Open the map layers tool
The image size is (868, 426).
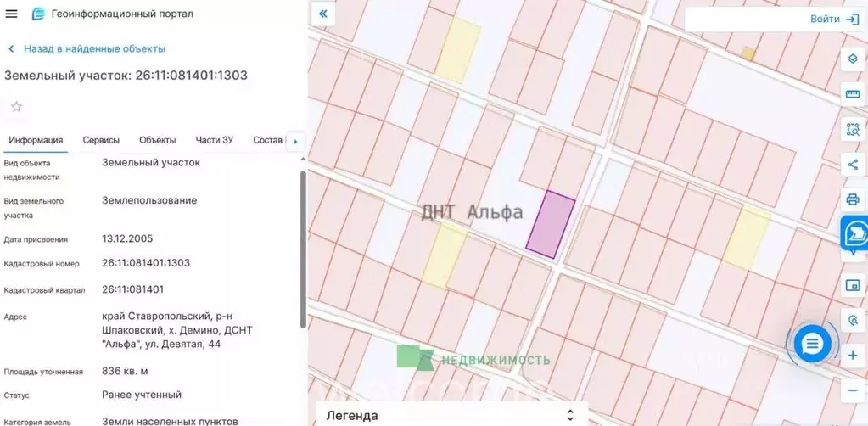(x=853, y=59)
